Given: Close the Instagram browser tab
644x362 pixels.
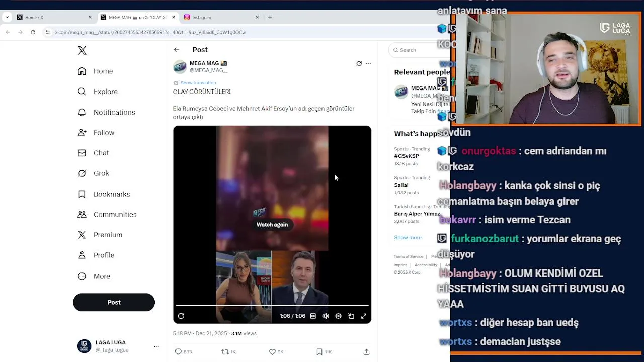Looking at the screenshot, I should click(257, 17).
